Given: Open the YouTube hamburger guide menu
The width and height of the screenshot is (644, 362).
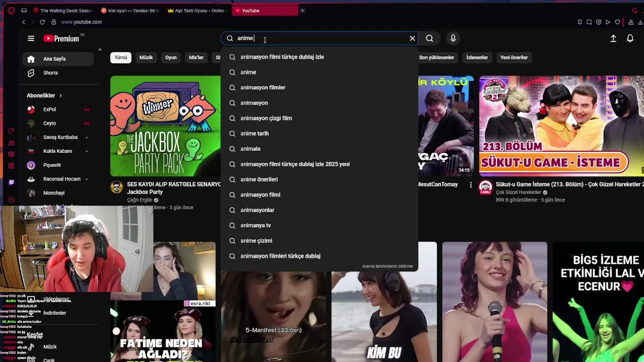Looking at the screenshot, I should point(31,38).
